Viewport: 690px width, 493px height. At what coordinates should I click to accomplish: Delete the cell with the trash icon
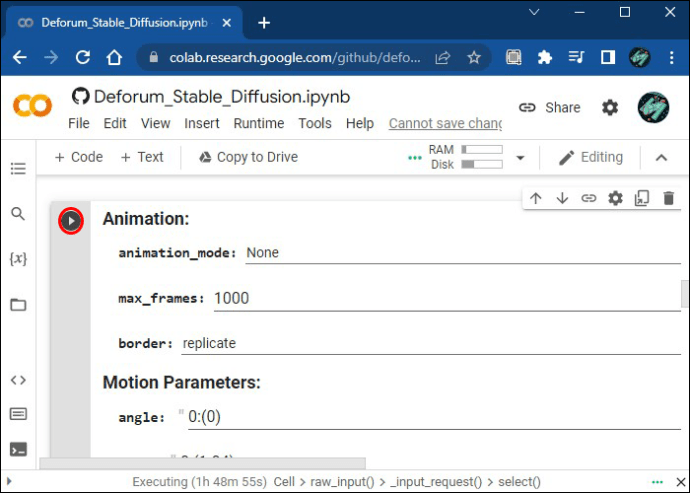click(668, 198)
